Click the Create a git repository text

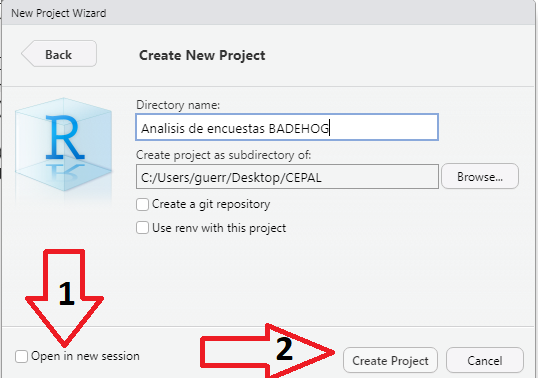coord(211,204)
